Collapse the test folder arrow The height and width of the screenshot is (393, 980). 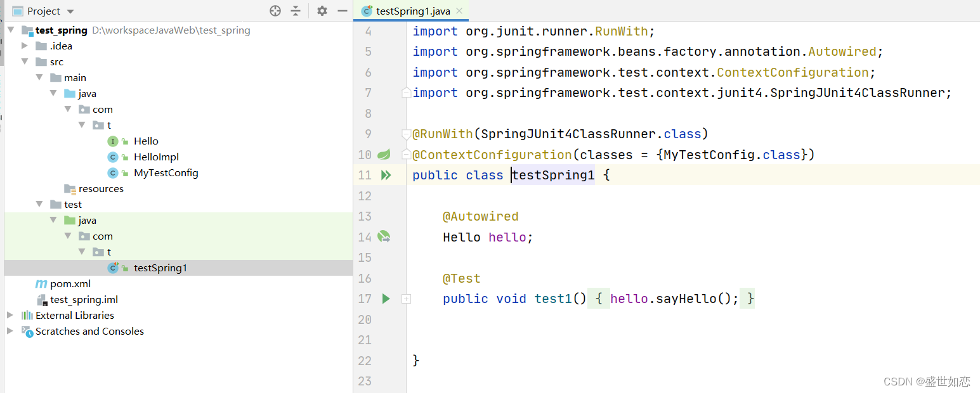tap(39, 204)
